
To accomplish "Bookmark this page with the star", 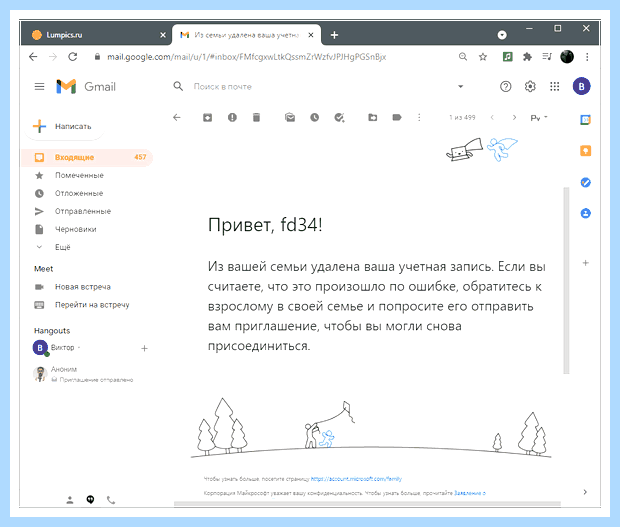I will coord(483,57).
